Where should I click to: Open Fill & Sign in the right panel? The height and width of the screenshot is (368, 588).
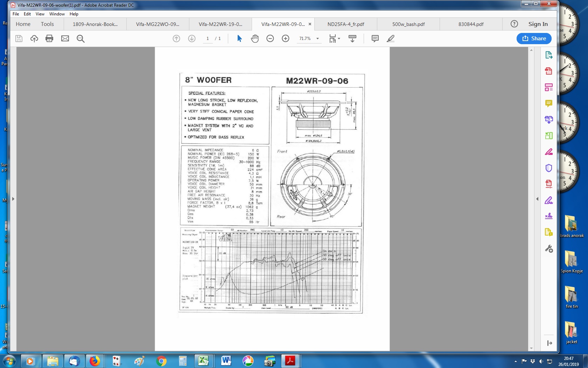pos(549,200)
